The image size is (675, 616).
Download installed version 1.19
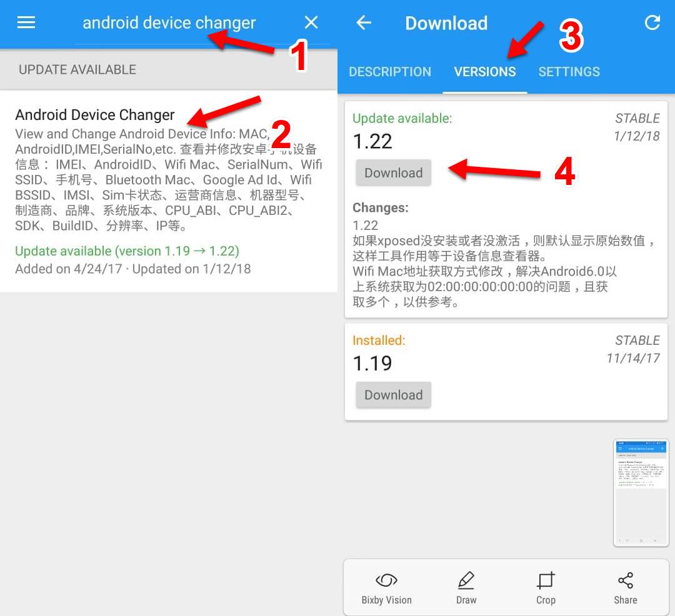394,395
